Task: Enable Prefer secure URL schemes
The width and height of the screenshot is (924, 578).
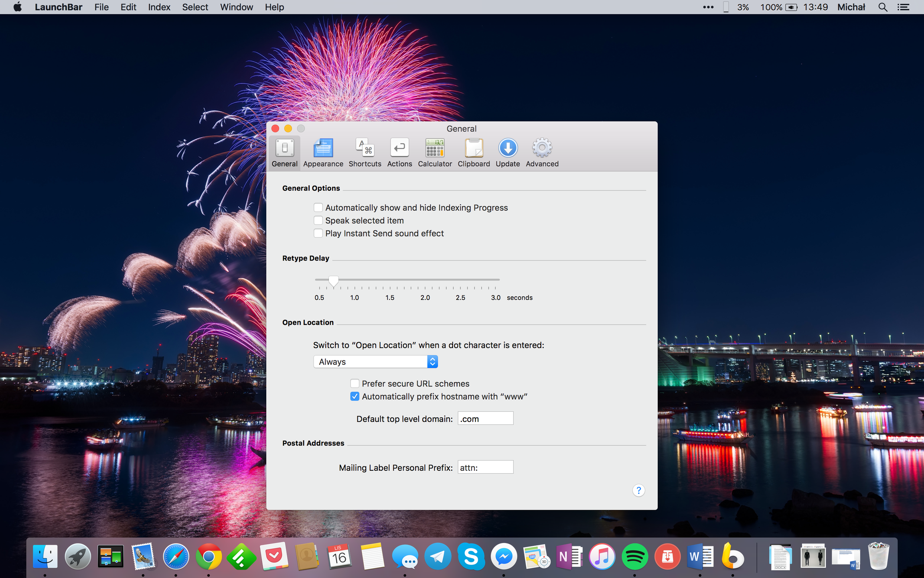Action: [355, 384]
